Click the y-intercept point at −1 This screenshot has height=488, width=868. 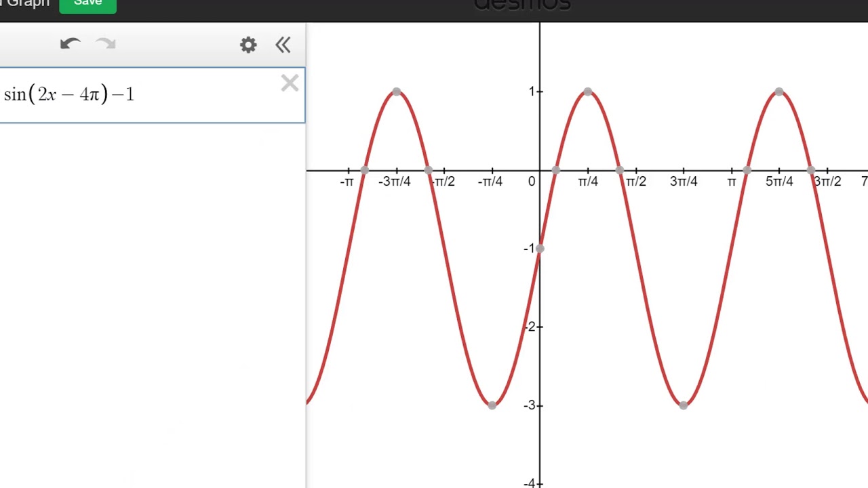pos(540,249)
